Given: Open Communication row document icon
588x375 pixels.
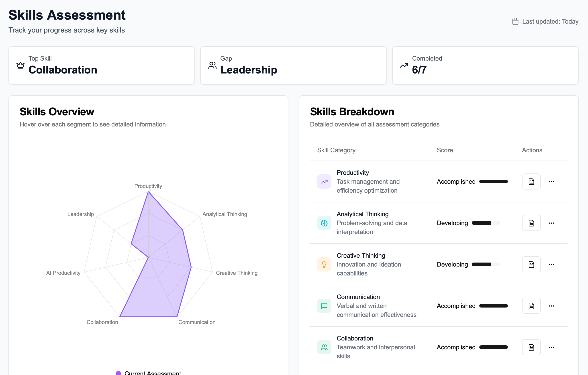Looking at the screenshot, I should tap(531, 306).
